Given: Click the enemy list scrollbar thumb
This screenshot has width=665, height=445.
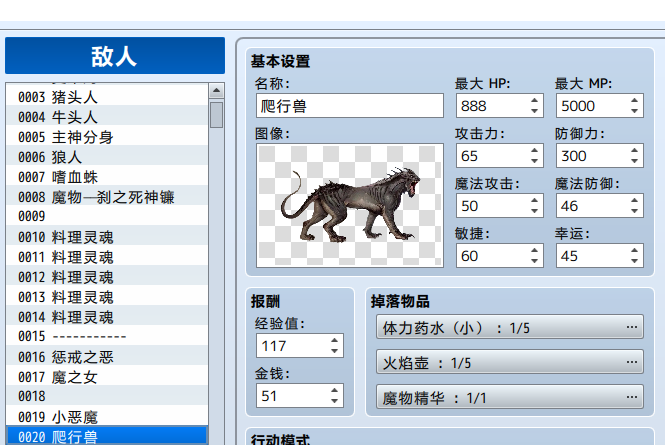Looking at the screenshot, I should 216,114.
